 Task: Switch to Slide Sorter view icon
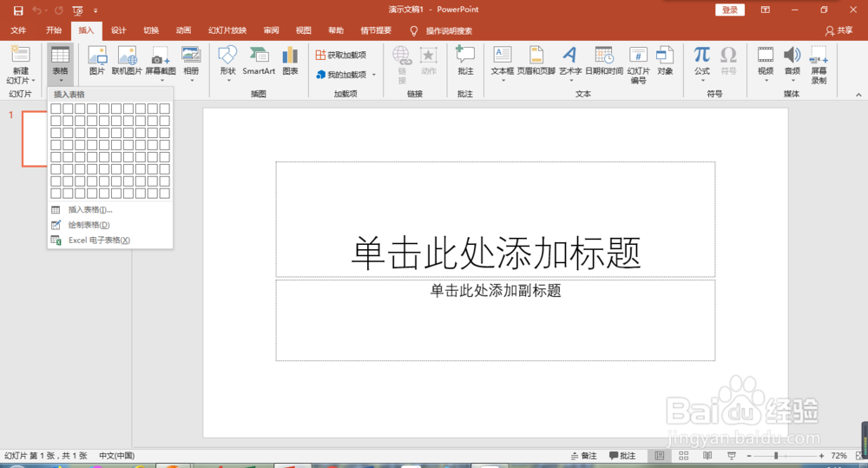click(684, 456)
